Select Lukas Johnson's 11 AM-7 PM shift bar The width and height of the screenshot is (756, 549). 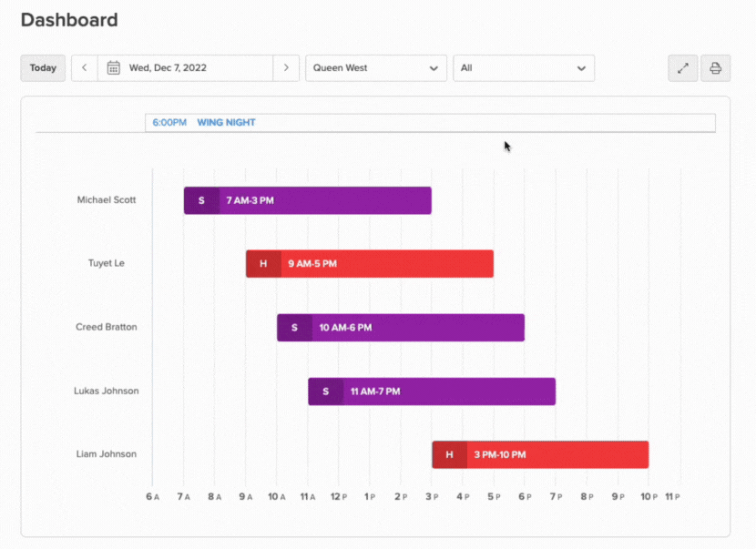(448, 391)
